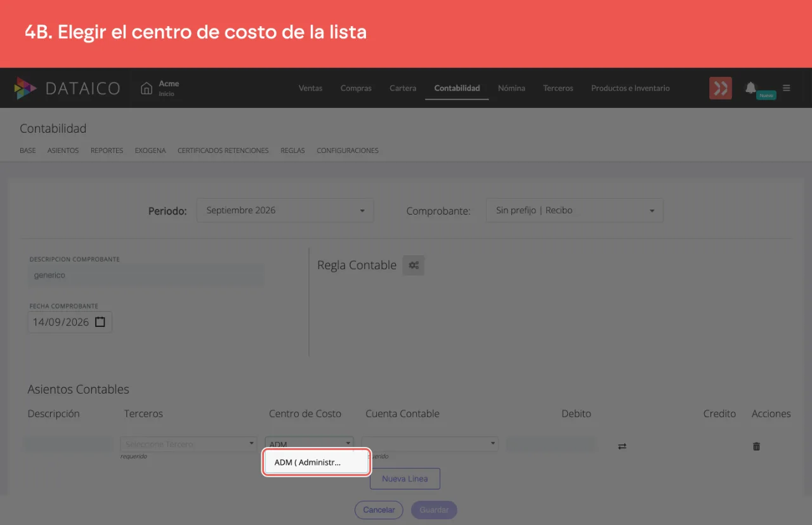Switch to the BASE tab
Image resolution: width=812 pixels, height=525 pixels.
pyautogui.click(x=28, y=150)
